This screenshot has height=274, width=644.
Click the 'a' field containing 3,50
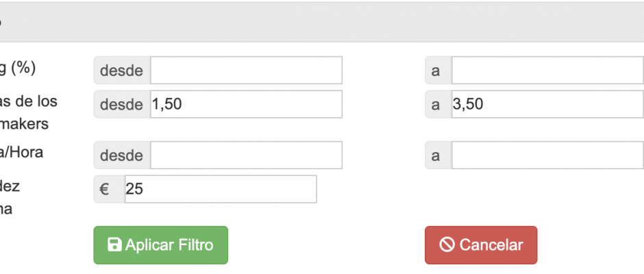547,104
